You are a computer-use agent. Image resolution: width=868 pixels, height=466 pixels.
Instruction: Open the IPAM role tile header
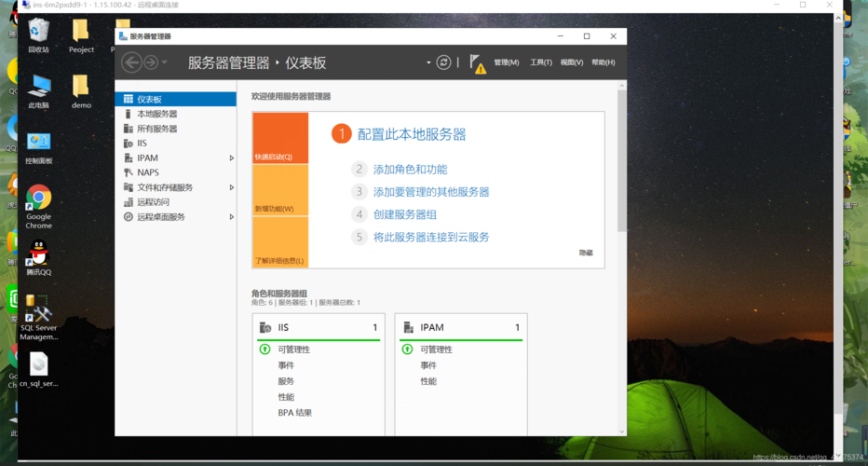(461, 327)
